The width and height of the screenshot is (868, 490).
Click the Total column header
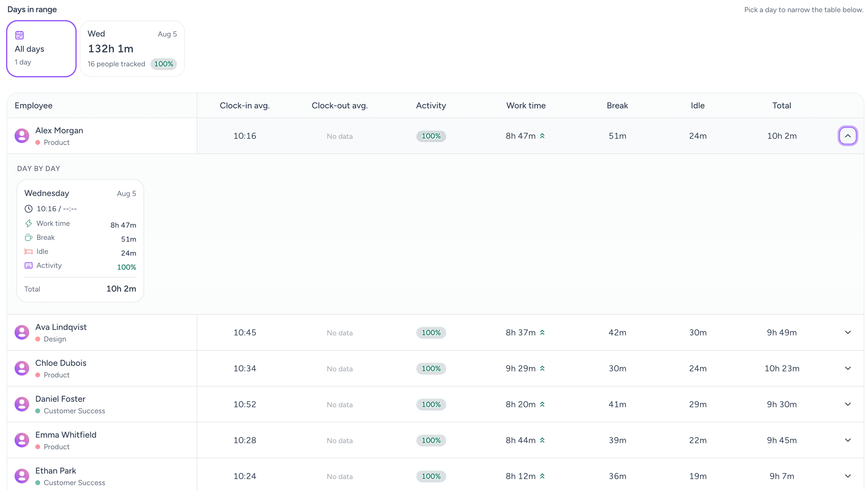coord(782,106)
